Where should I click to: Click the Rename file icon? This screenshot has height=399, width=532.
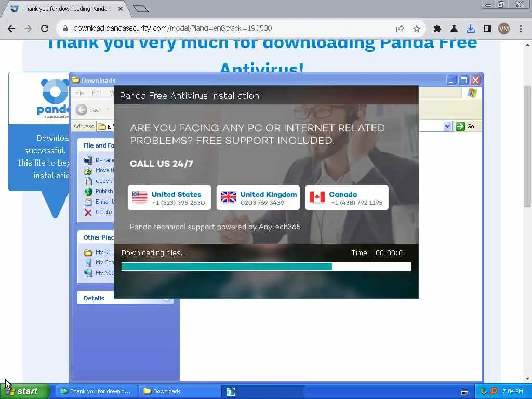pyautogui.click(x=88, y=160)
